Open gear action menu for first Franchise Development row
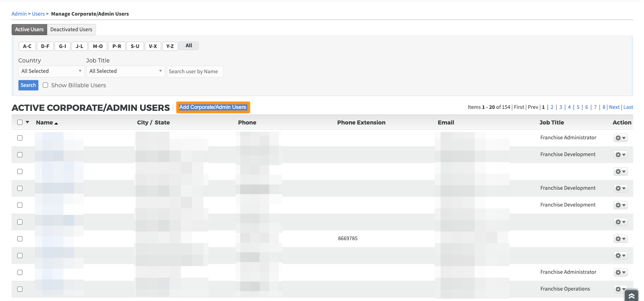Viewport: 644px width, 301px height. pyautogui.click(x=620, y=155)
